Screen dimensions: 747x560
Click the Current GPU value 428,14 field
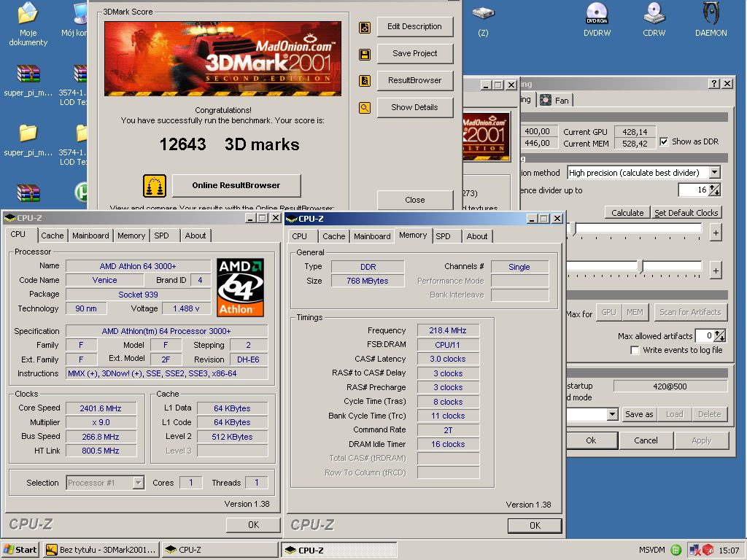tap(635, 132)
